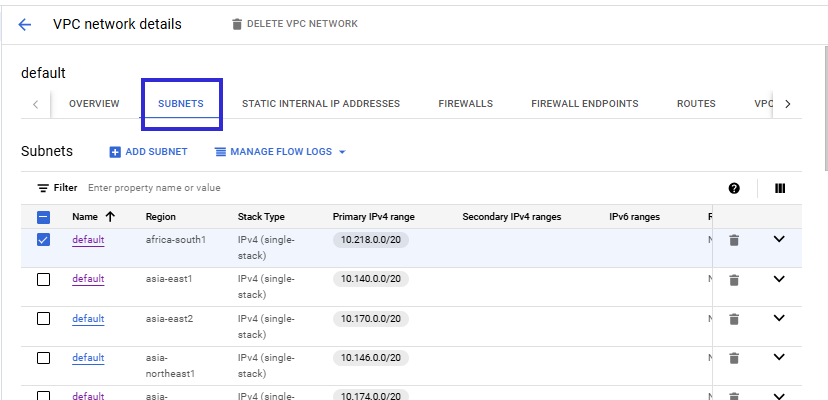This screenshot has height=400, width=828.
Task: Expand the africa-south1 subnet row
Action: coord(779,239)
